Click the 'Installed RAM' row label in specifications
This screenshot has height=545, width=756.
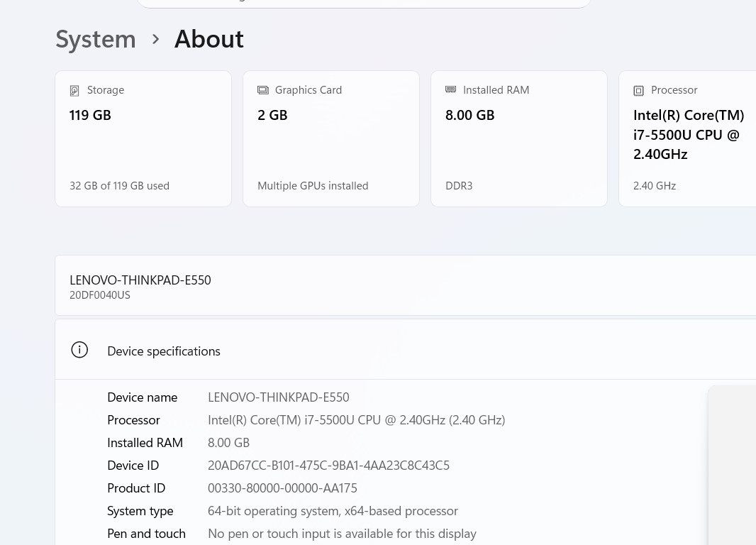pos(145,443)
